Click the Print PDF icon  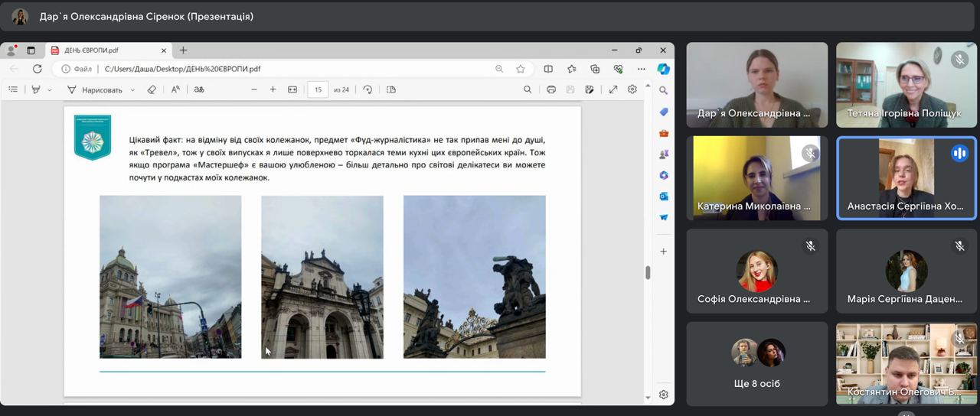550,89
